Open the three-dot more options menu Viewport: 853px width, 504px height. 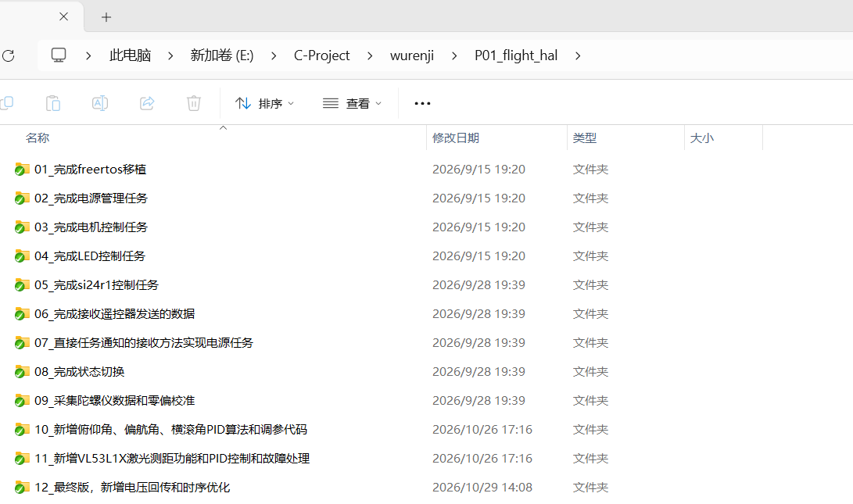click(422, 103)
